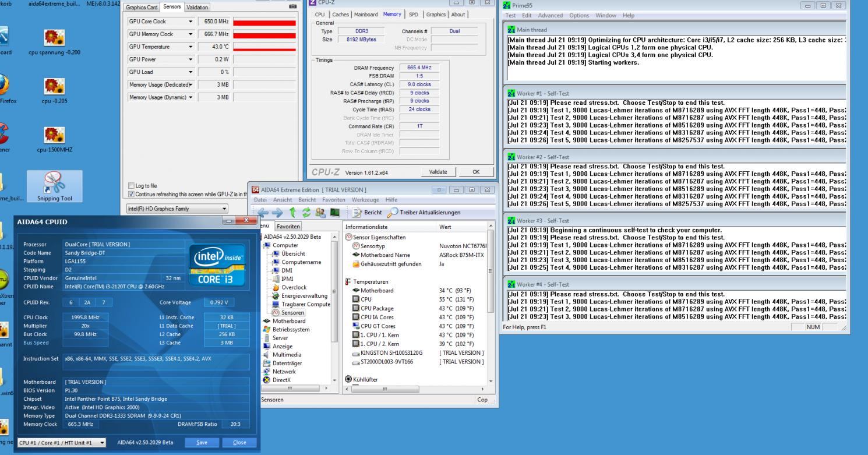Screen dimensions: 868x455
Task: Open the CPU #1 / Core #1 selector
Action: click(62, 442)
